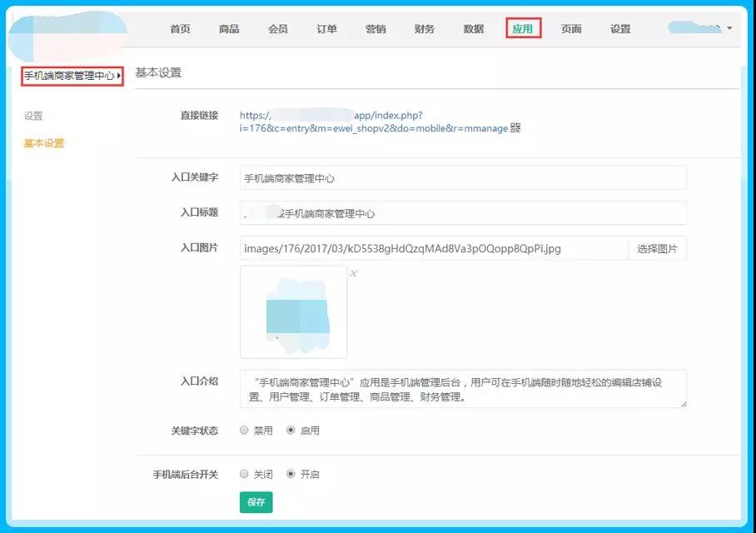
Task: Click the entry image thumbnail preview
Action: coord(293,311)
